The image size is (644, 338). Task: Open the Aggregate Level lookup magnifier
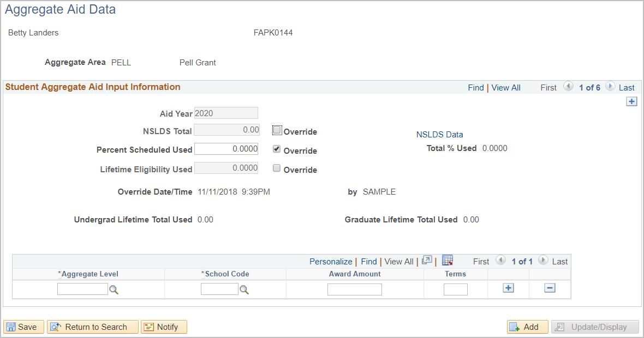tap(114, 290)
